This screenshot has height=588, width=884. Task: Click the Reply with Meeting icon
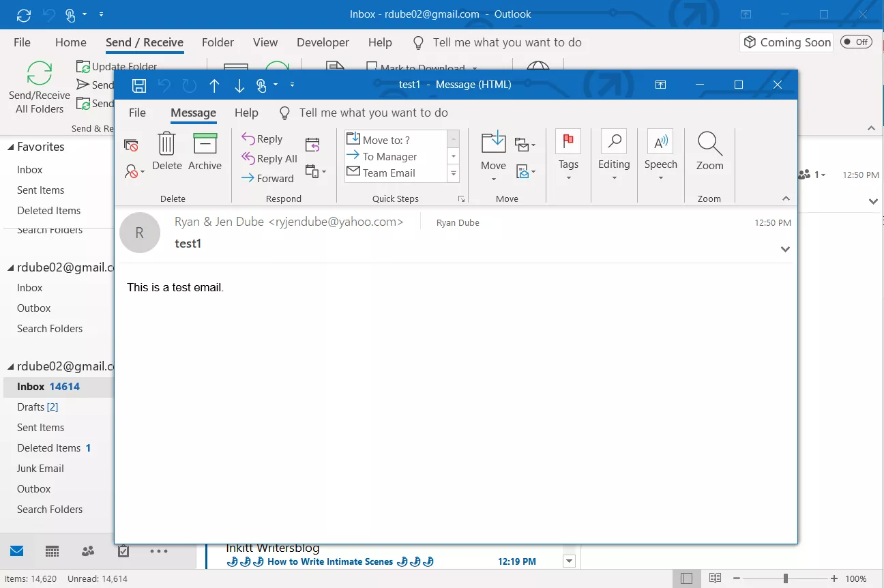[x=312, y=145]
